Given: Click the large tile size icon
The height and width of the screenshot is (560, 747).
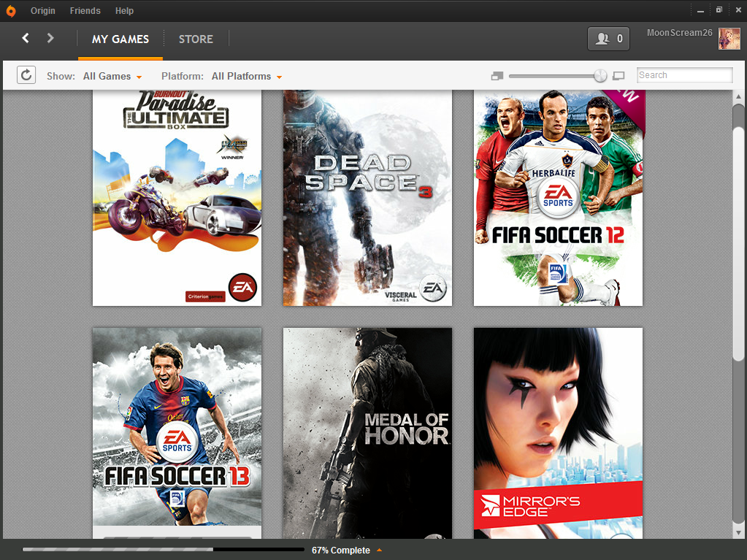Looking at the screenshot, I should pyautogui.click(x=618, y=76).
